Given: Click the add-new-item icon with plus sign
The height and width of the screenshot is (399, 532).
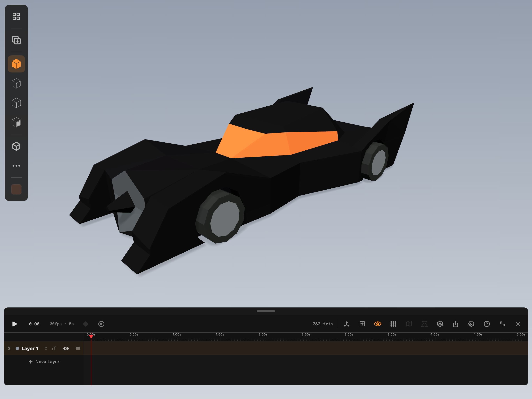Looking at the screenshot, I should pos(16,40).
